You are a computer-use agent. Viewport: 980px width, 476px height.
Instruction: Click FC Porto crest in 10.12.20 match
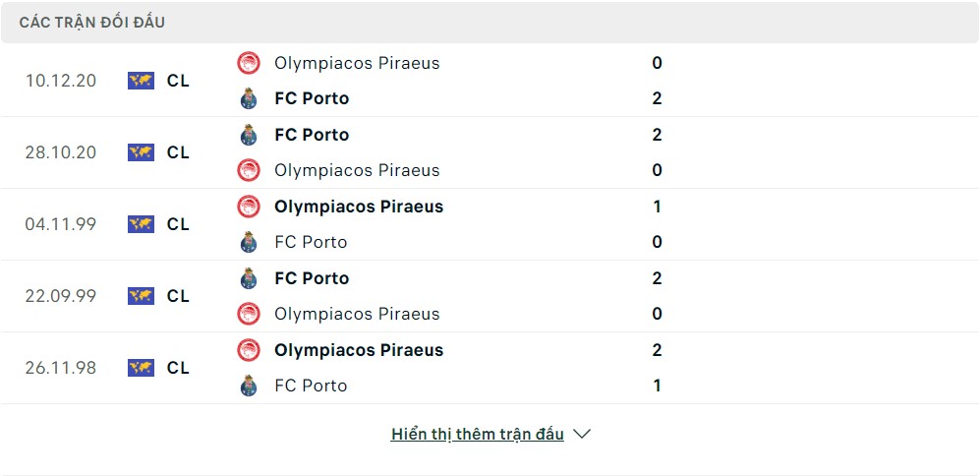[249, 98]
